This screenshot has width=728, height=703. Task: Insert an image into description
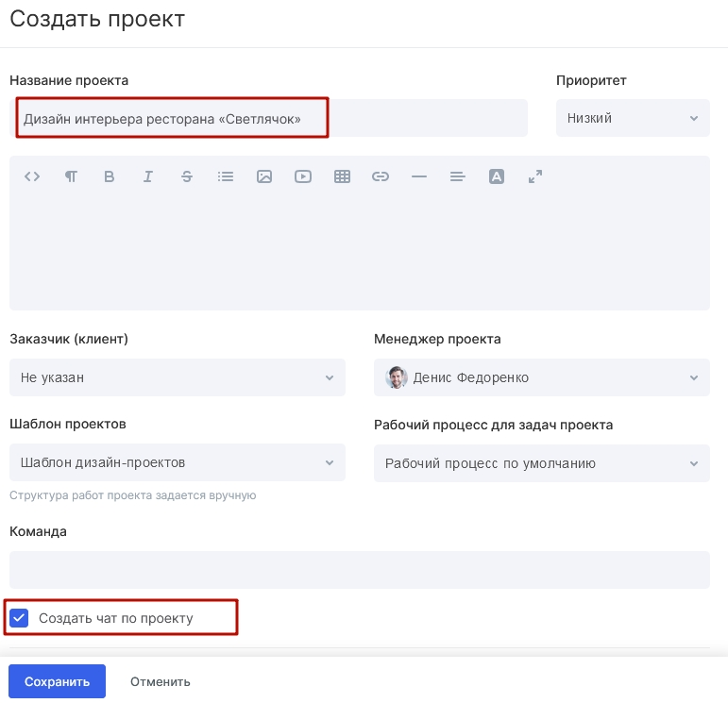pos(264,176)
